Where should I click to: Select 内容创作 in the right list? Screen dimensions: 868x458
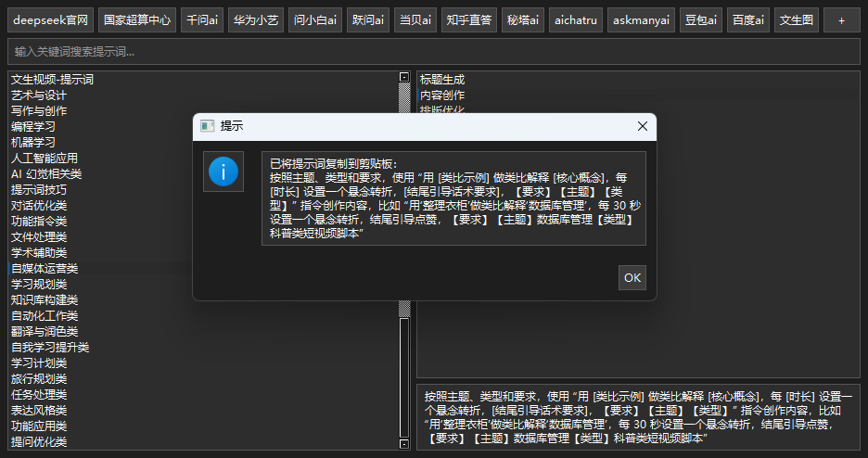click(x=442, y=95)
